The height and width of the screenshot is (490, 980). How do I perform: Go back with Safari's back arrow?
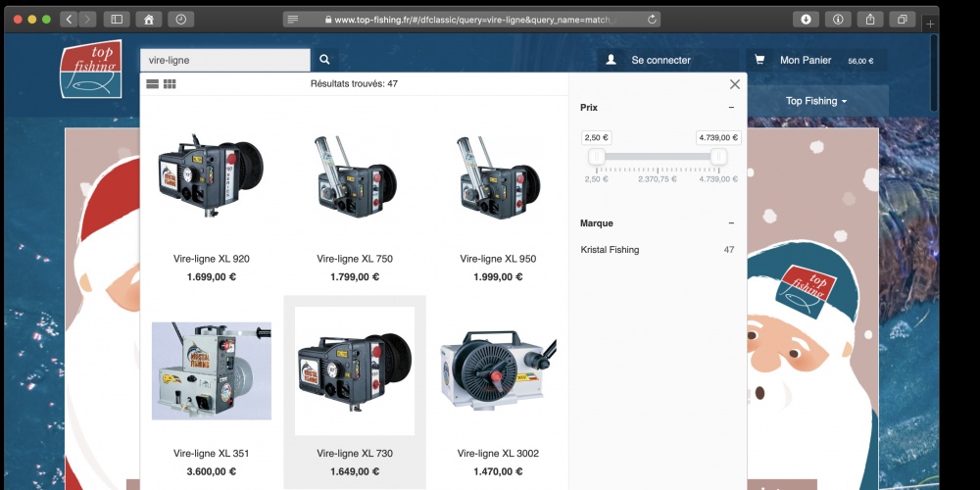69,20
